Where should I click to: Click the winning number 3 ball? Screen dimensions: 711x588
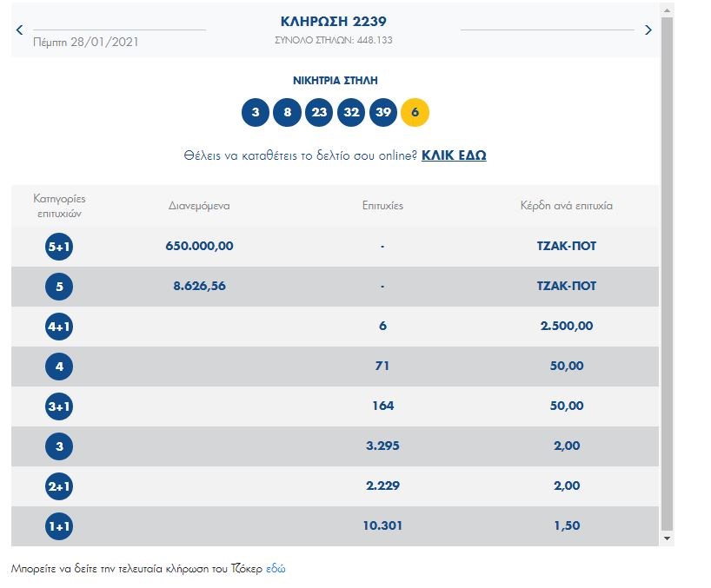[256, 113]
